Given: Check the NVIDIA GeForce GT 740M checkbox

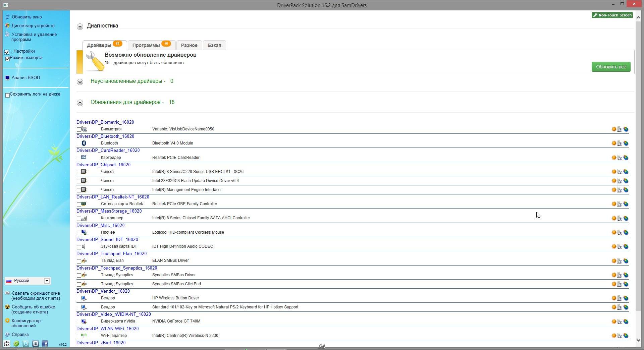Looking at the screenshot, I should coord(79,322).
